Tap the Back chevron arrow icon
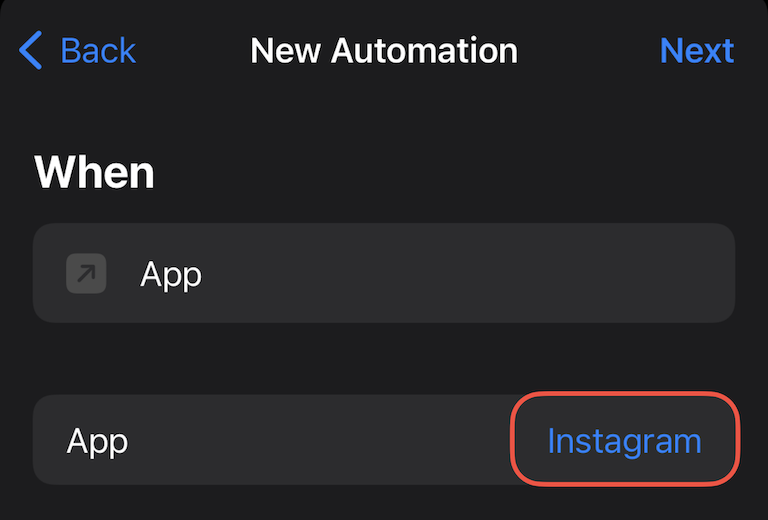768x520 pixels. tap(31, 50)
